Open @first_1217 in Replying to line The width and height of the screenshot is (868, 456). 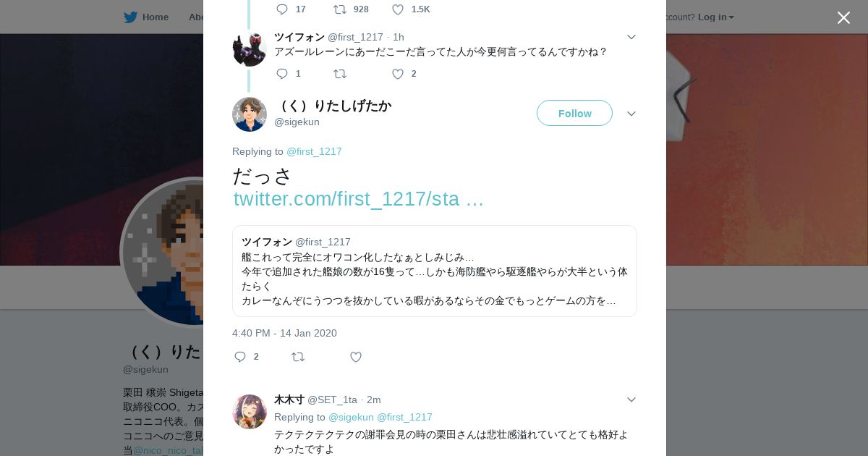coord(314,151)
